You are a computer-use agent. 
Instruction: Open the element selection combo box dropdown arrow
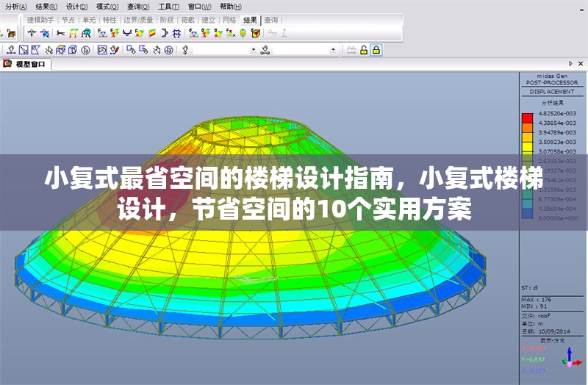click(333, 50)
